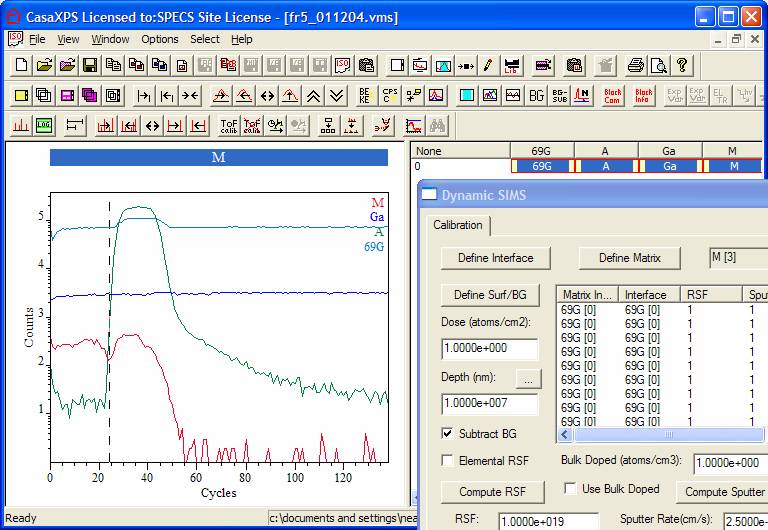Click the BG background toolbar icon
The width and height of the screenshot is (768, 530).
tap(537, 96)
